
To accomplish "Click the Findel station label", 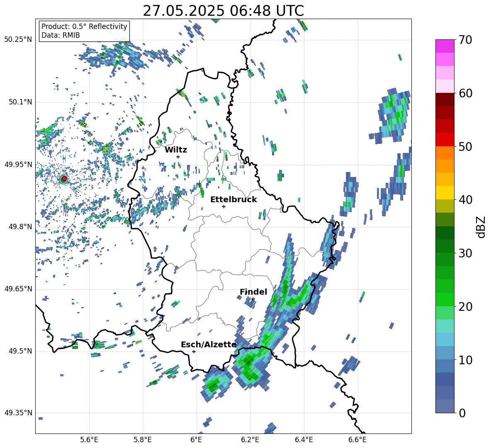I will point(253,292).
